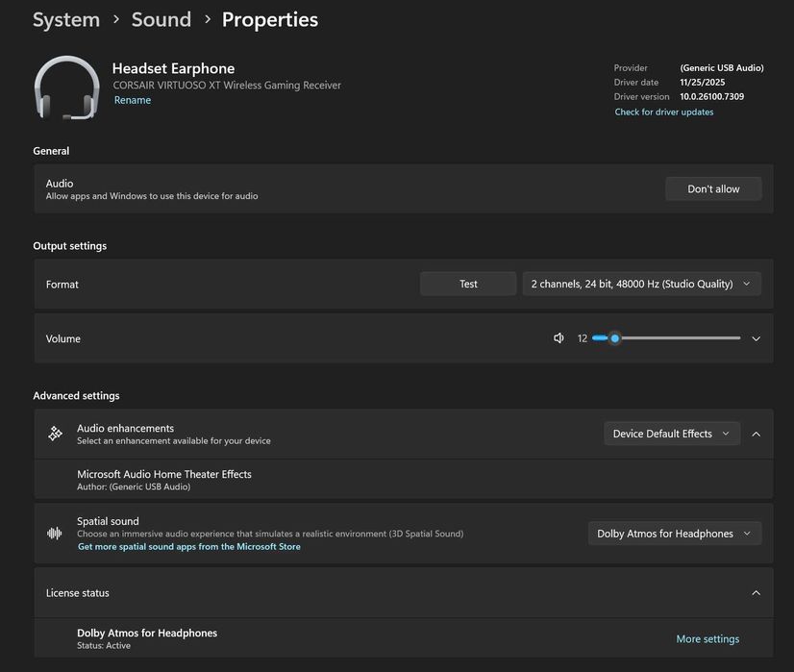The height and width of the screenshot is (672, 794).
Task: Go back to System breadcrumb
Action: 66,19
